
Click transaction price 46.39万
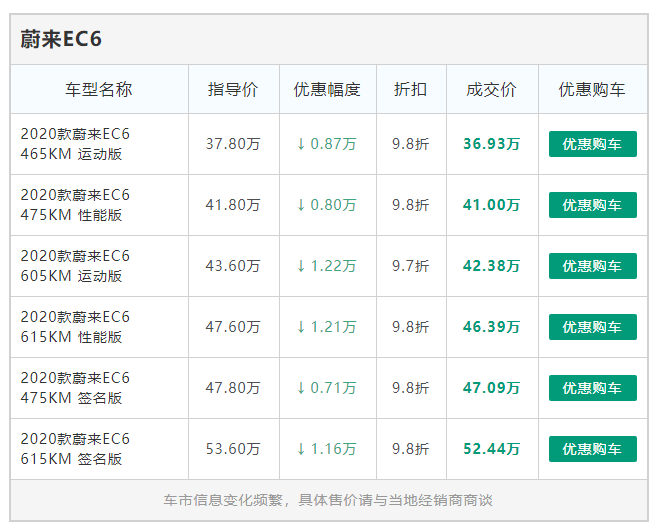tap(492, 327)
